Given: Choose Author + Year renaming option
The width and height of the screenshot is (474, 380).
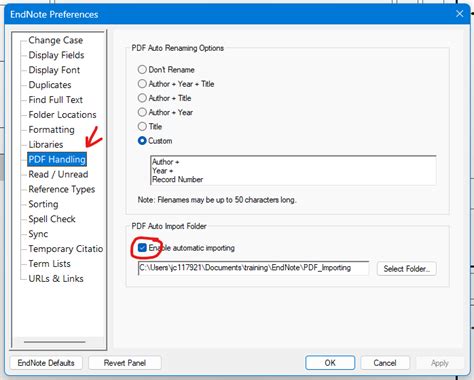Looking at the screenshot, I should click(142, 112).
